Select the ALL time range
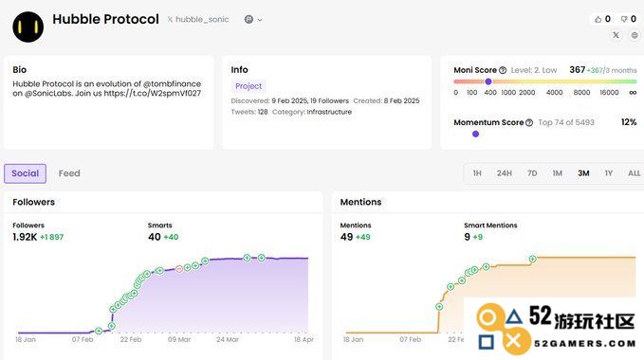This screenshot has height=360, width=644. pos(635,173)
